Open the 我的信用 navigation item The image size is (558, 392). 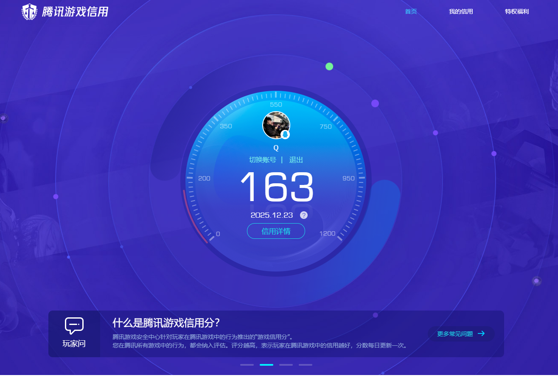tap(461, 11)
